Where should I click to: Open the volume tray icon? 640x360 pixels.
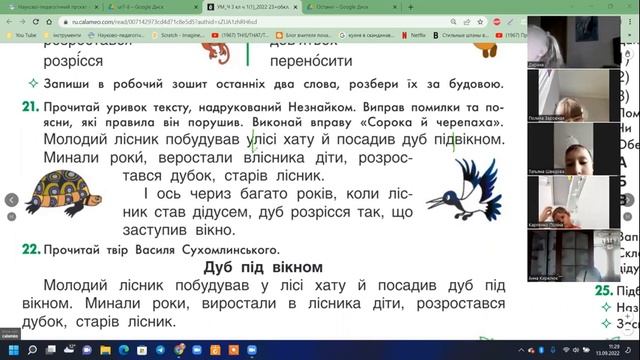(x=576, y=350)
